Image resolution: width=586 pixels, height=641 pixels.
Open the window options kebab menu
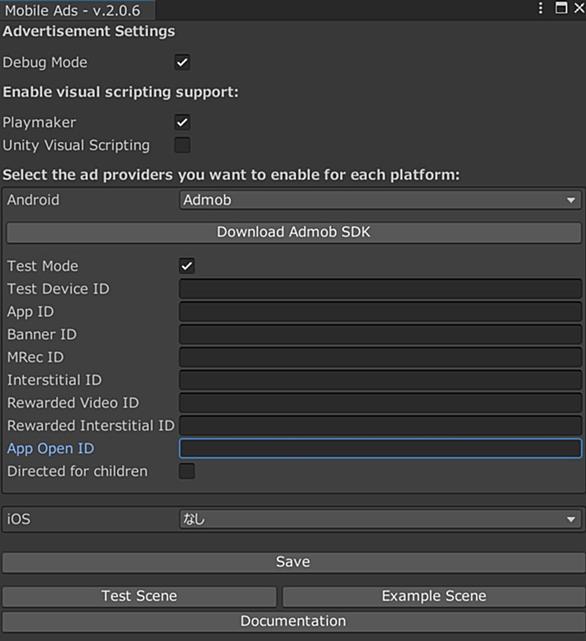click(541, 8)
